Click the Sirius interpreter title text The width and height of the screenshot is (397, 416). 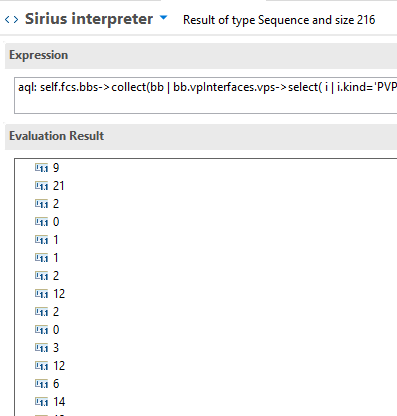click(89, 19)
